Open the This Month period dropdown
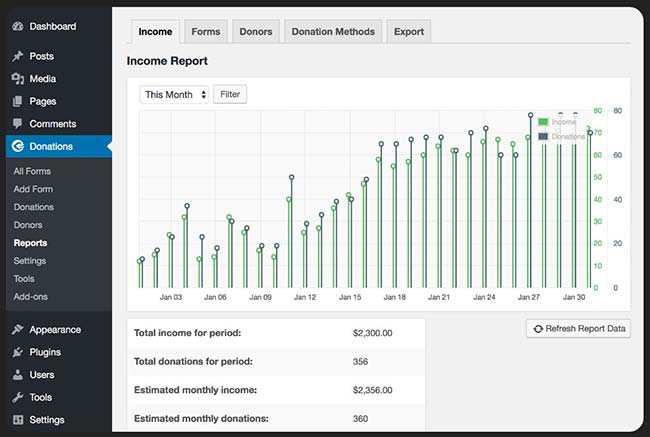650x437 pixels. 175,95
